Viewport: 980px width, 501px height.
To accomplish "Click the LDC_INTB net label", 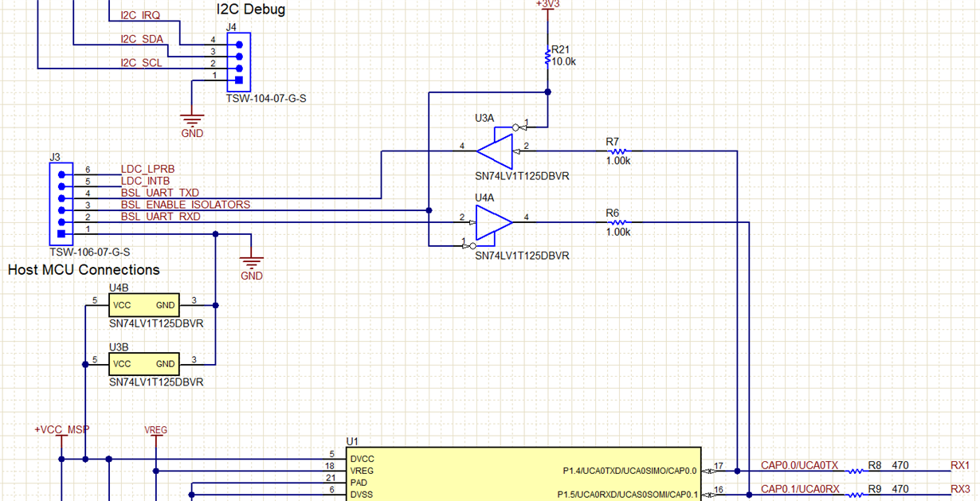I will (147, 182).
